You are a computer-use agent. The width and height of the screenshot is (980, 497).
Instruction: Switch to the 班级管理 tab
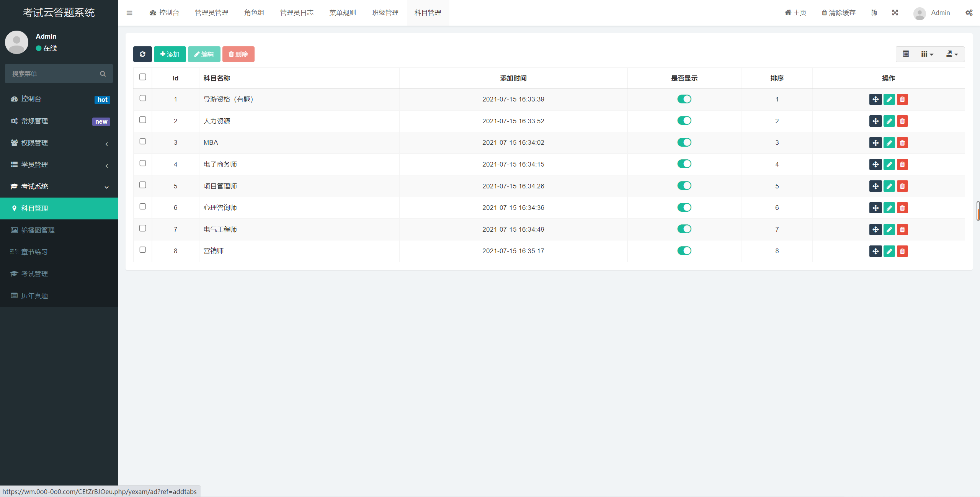(385, 13)
